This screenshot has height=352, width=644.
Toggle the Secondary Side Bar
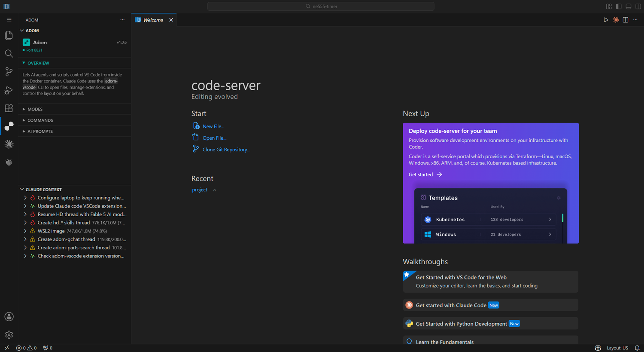(x=638, y=6)
